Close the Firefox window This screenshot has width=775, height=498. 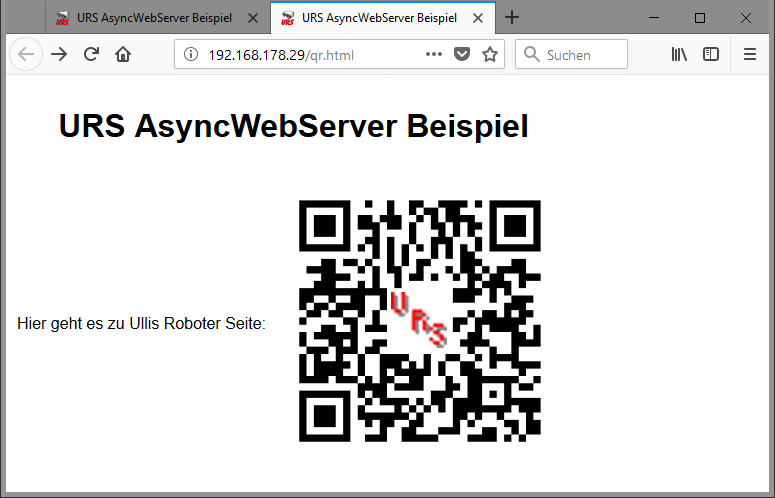[746, 18]
